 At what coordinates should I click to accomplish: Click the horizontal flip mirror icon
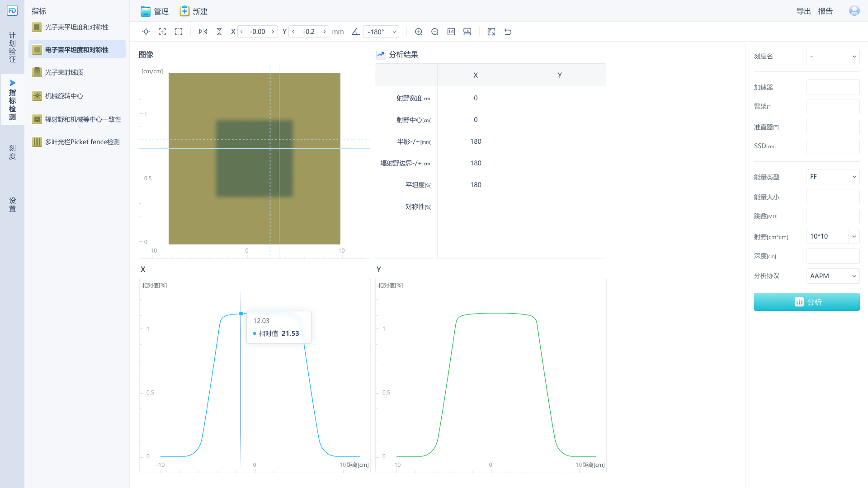pos(203,32)
